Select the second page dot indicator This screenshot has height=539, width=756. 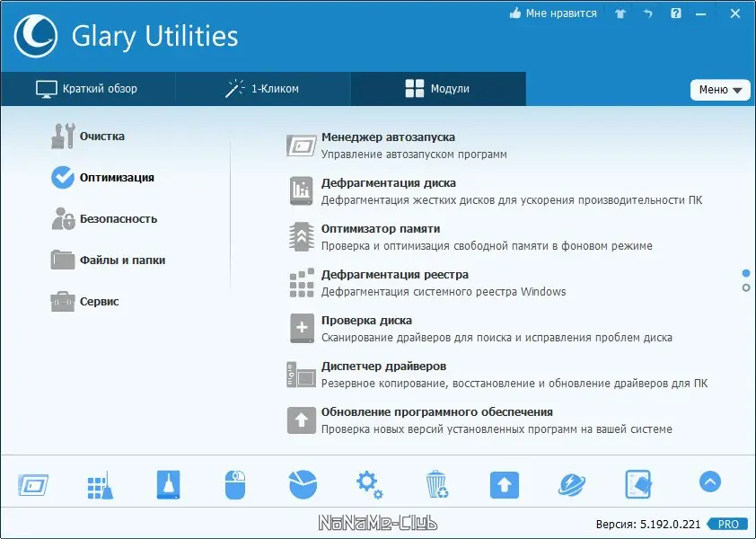point(746,287)
